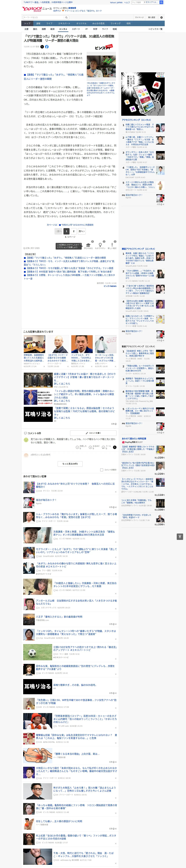
Task: Open the Yahoo! JAPAN top link
Action: (116, 2)
